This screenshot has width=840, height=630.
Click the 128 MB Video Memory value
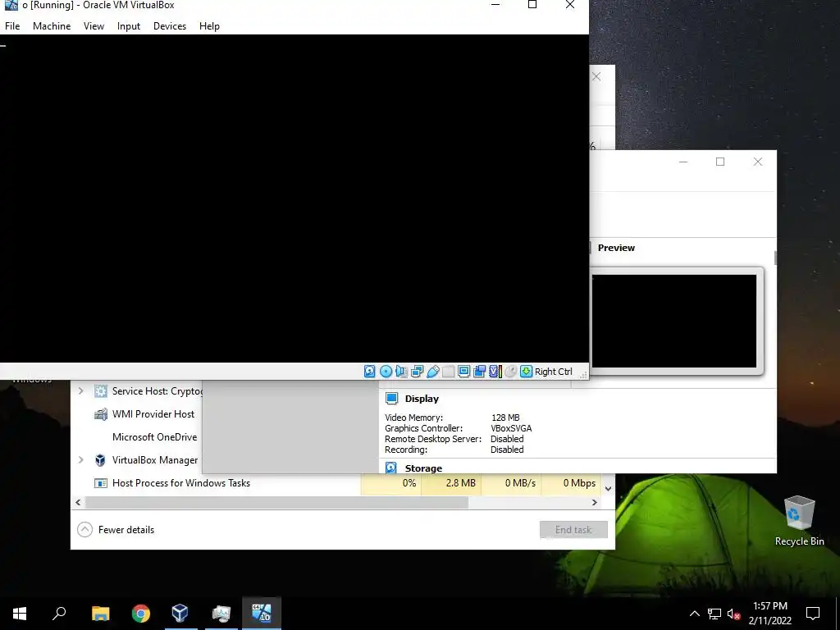click(505, 418)
